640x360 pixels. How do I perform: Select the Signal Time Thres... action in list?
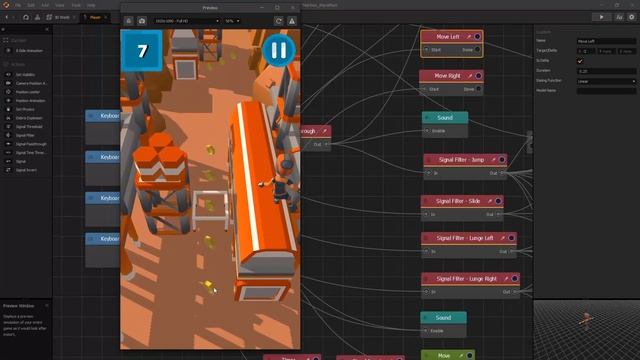pyautogui.click(x=26, y=153)
